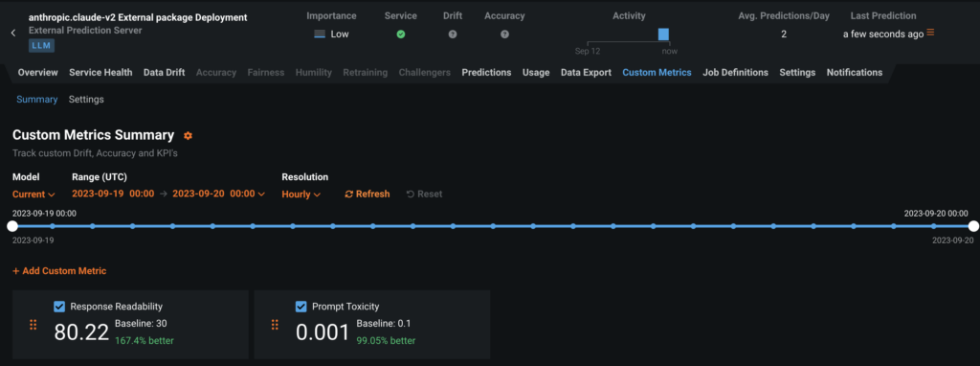Click the disabled Retraining tab
Viewport: 980px width, 366px height.
365,73
